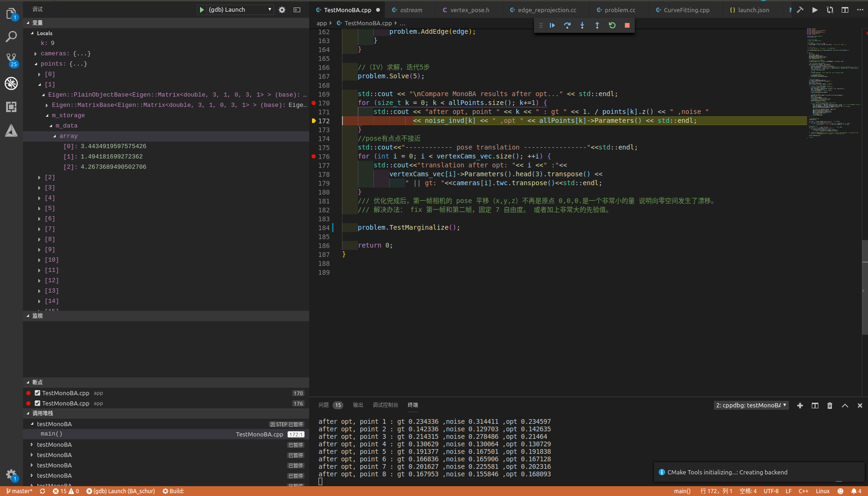Switch to the debug console panel tab
Screen dimensions: 868x496
coord(385,405)
